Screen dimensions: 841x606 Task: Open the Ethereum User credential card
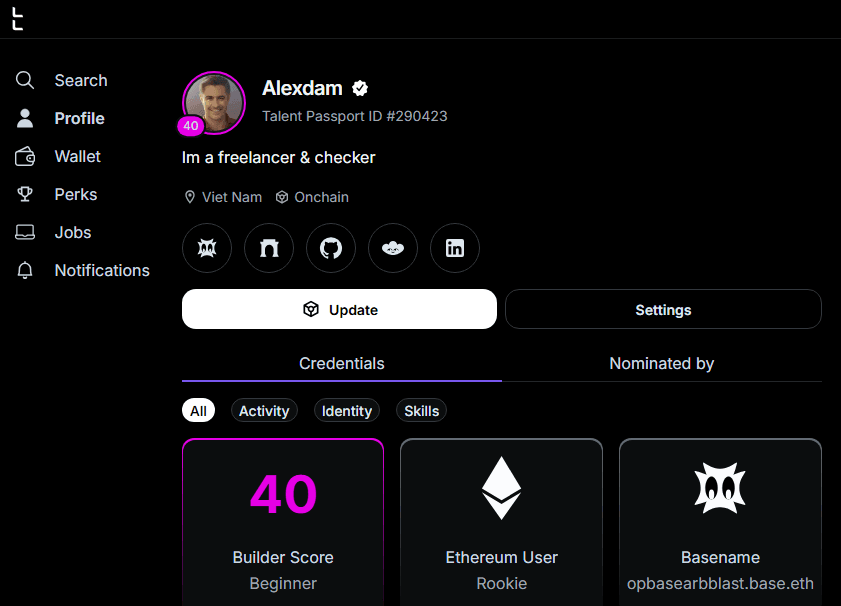pyautogui.click(x=501, y=520)
